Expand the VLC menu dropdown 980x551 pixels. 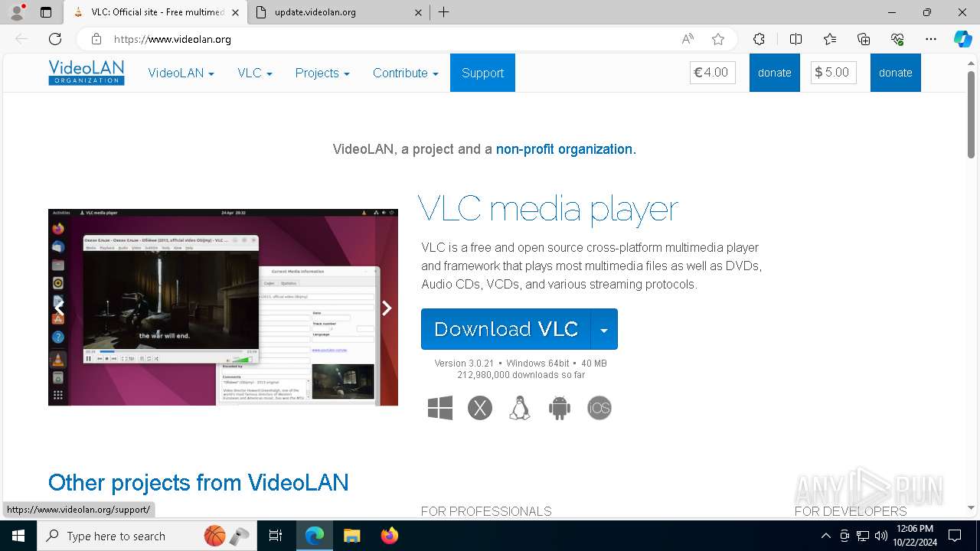(x=255, y=73)
